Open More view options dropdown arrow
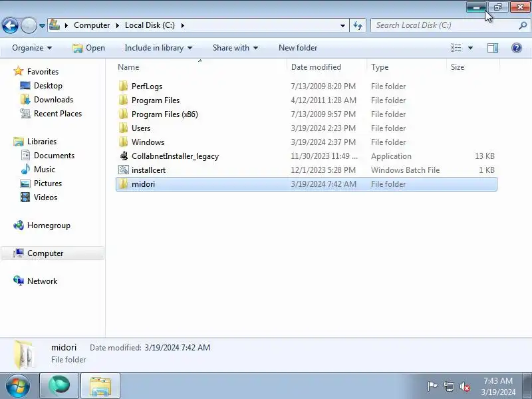 (470, 48)
